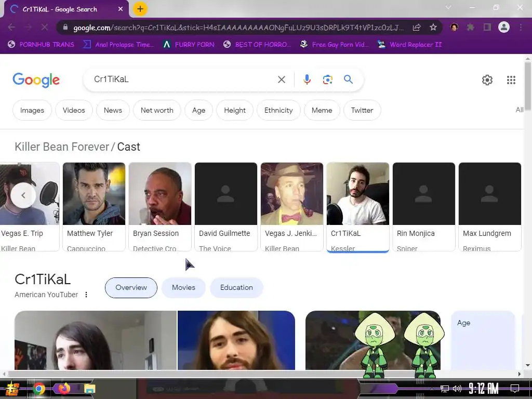Select the Age search chip

198,110
